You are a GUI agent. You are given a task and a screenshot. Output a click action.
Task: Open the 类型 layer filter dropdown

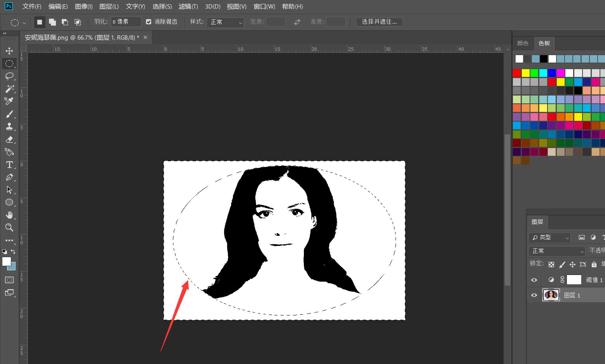click(x=549, y=237)
